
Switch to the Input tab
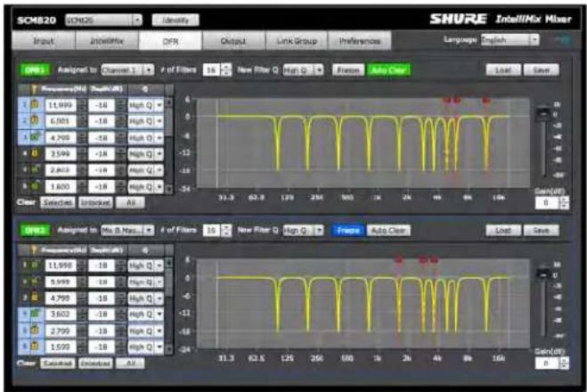click(x=44, y=41)
